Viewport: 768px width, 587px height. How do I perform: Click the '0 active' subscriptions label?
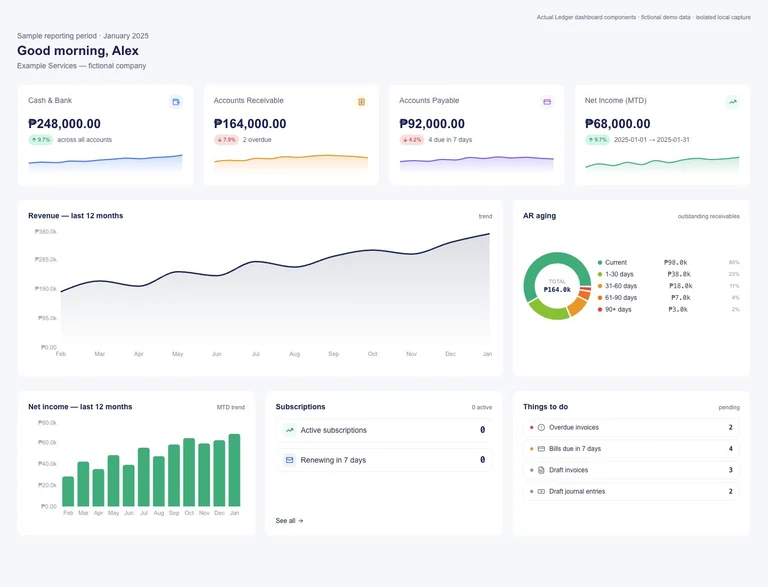tap(482, 407)
